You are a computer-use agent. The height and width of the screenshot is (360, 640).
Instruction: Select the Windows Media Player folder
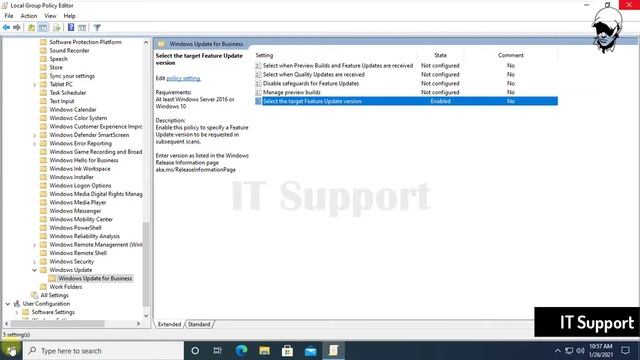(78, 202)
